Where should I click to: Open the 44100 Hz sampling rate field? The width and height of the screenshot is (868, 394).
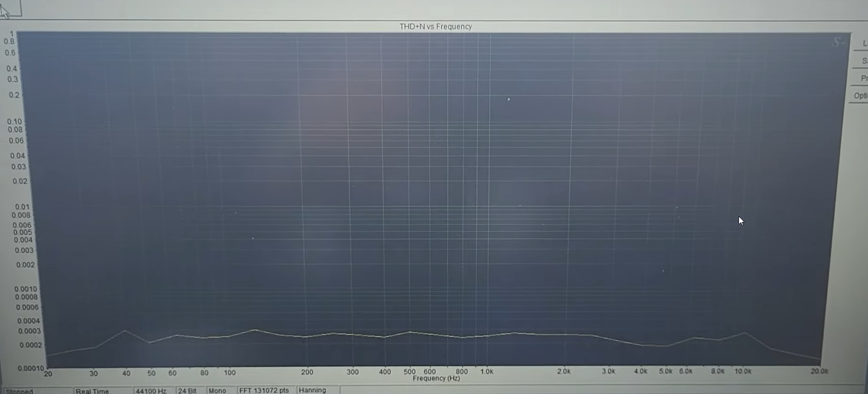click(151, 391)
